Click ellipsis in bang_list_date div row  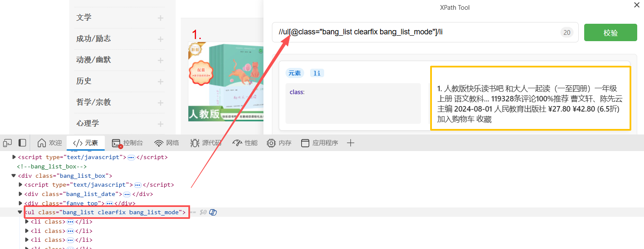tap(127, 194)
